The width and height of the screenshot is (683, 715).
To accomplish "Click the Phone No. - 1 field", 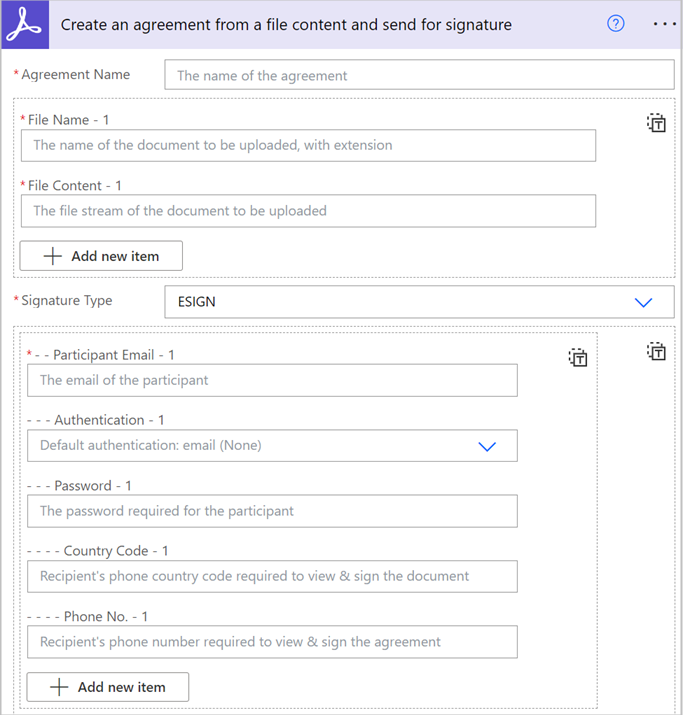I will [272, 642].
